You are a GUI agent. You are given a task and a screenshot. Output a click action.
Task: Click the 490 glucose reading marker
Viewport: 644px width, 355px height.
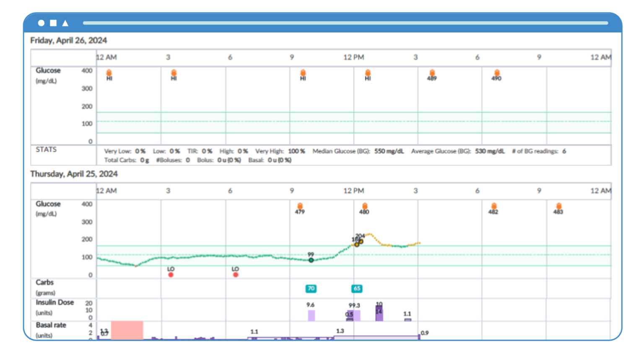497,73
